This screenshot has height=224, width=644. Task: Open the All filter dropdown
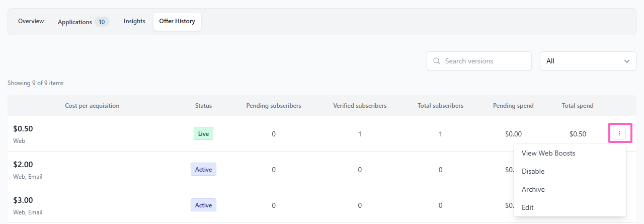pyautogui.click(x=587, y=61)
